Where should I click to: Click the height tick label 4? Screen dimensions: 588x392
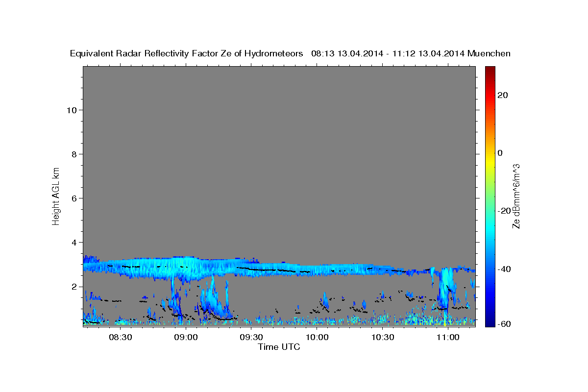(x=73, y=242)
